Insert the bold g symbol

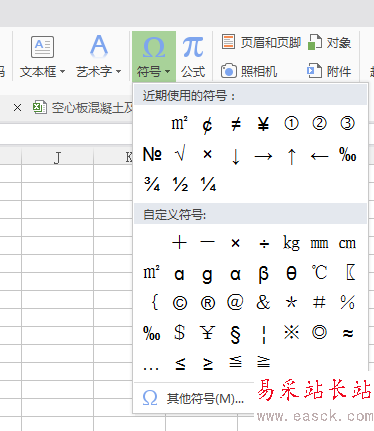tap(207, 275)
